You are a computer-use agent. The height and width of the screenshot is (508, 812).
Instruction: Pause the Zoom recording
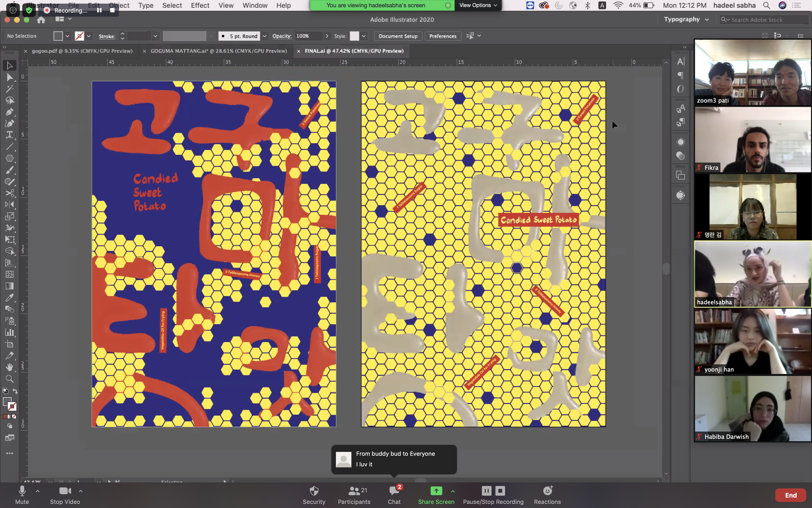coord(486,491)
